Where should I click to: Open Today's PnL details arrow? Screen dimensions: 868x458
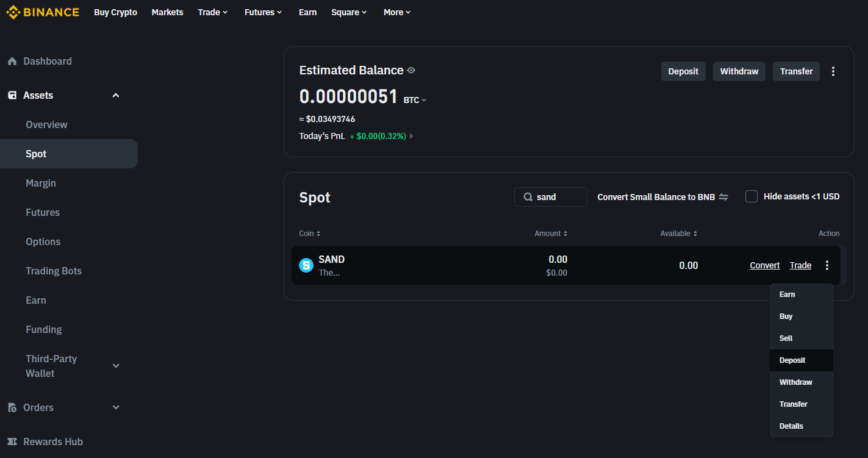point(411,136)
